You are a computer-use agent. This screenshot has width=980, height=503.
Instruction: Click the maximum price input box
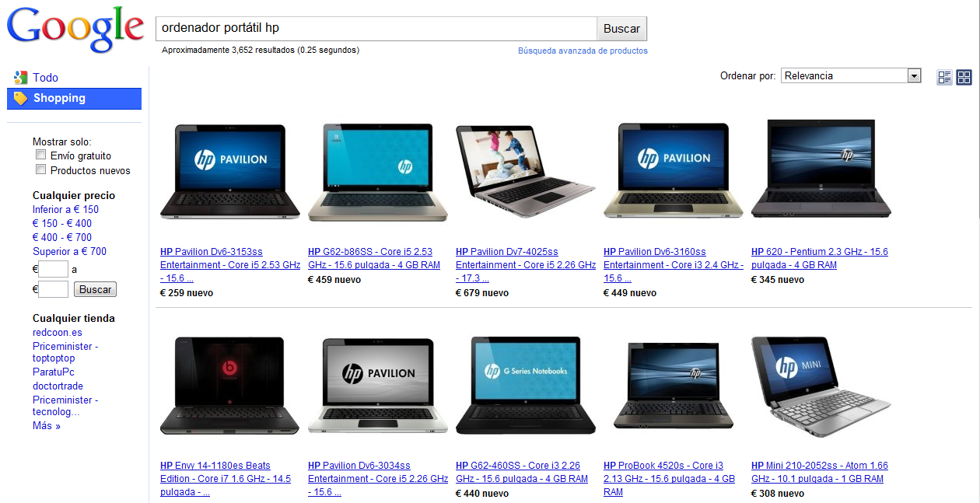(x=54, y=289)
